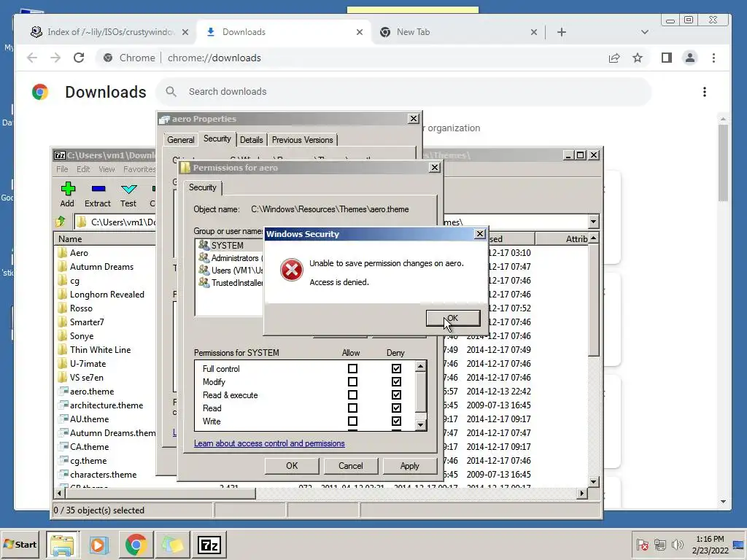Click Cancel in Permissions for aero
The image size is (747, 560).
(x=351, y=466)
